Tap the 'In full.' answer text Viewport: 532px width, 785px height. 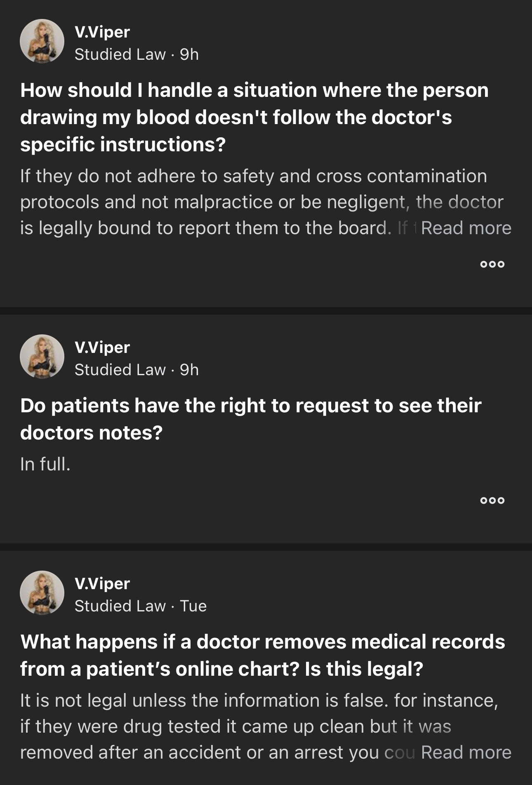click(45, 464)
